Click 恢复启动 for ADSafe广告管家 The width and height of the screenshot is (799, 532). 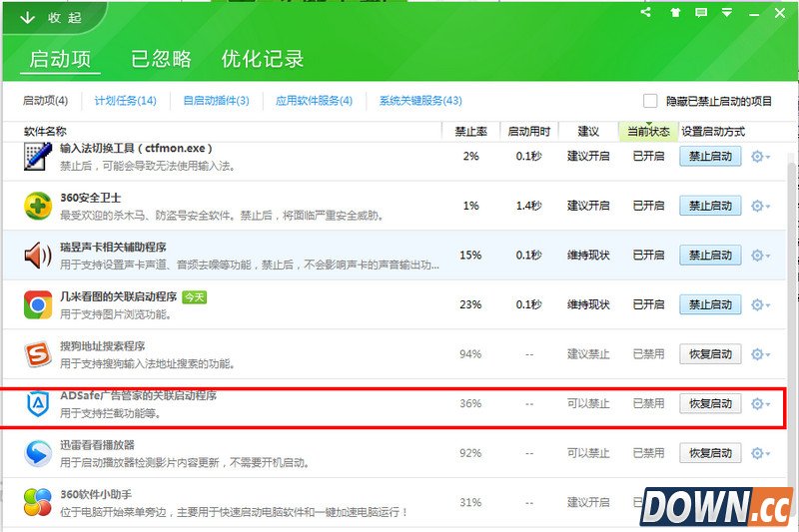[710, 403]
